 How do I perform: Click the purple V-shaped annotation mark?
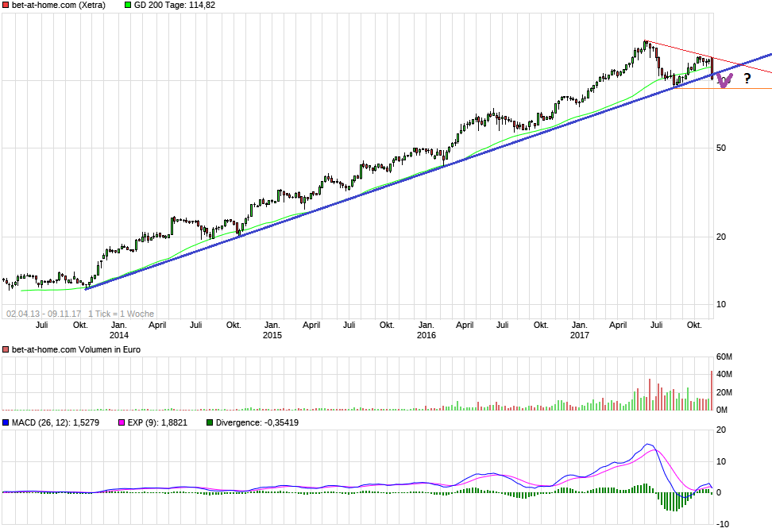[x=724, y=80]
